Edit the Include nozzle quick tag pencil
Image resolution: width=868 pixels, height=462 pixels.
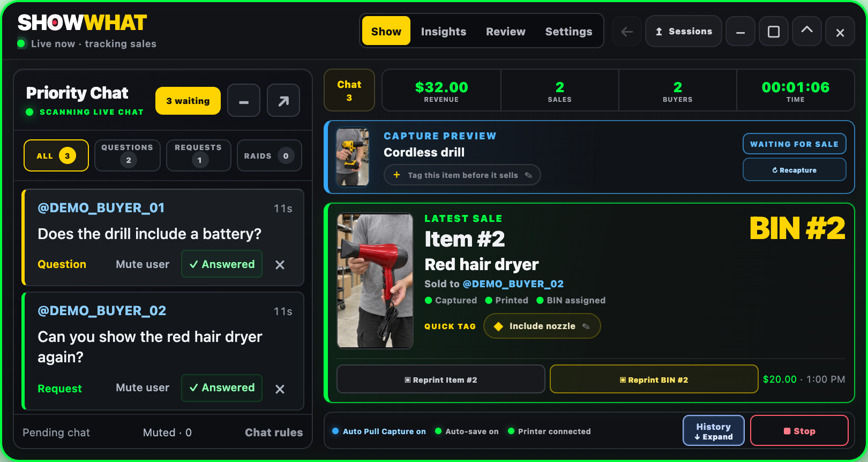[586, 326]
